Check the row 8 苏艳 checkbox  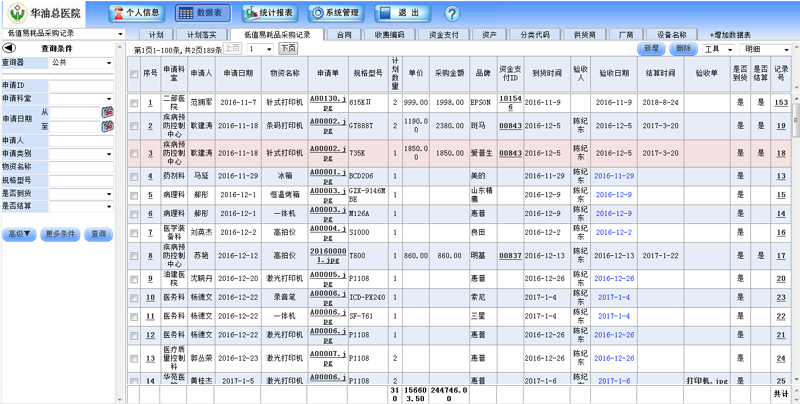pyautogui.click(x=134, y=256)
